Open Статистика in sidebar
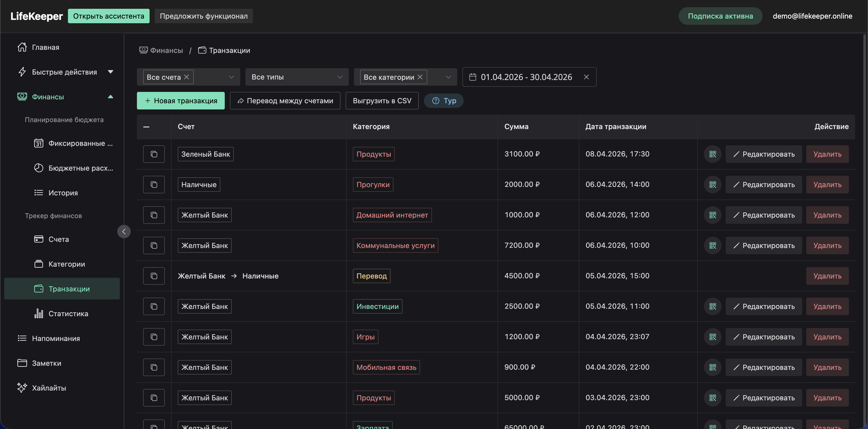This screenshot has width=868, height=429. [68, 314]
